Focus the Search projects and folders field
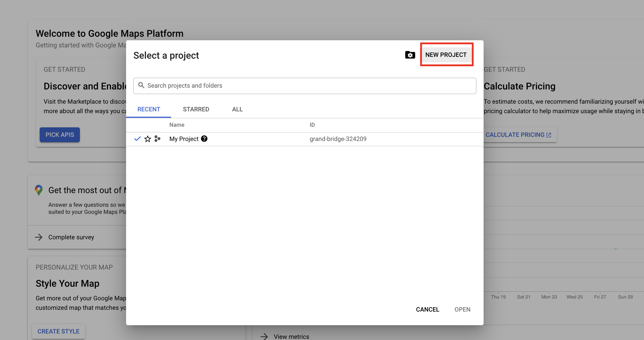 point(305,86)
